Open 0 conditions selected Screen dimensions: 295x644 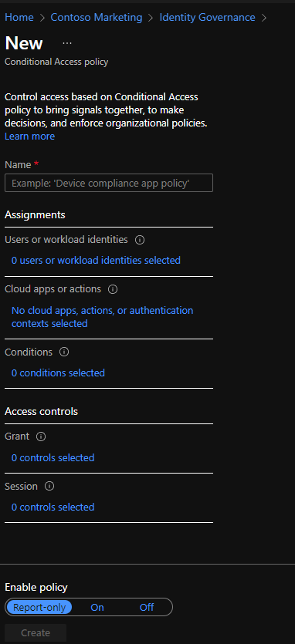point(58,373)
